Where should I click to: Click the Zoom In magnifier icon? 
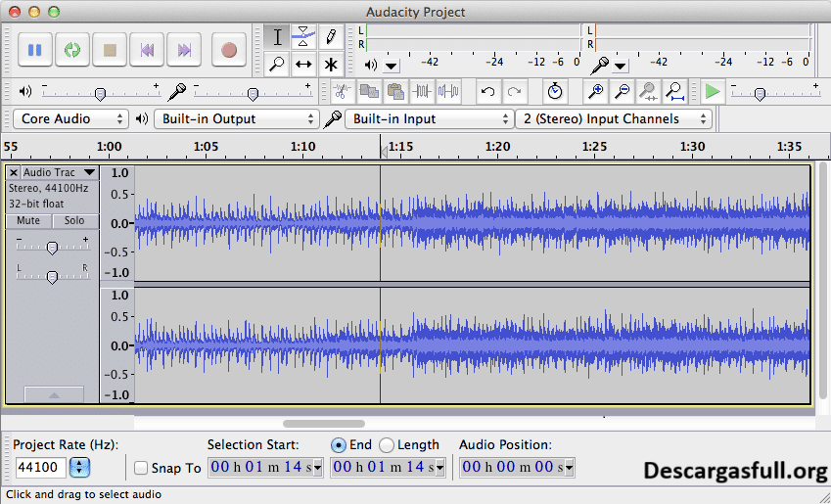click(594, 92)
